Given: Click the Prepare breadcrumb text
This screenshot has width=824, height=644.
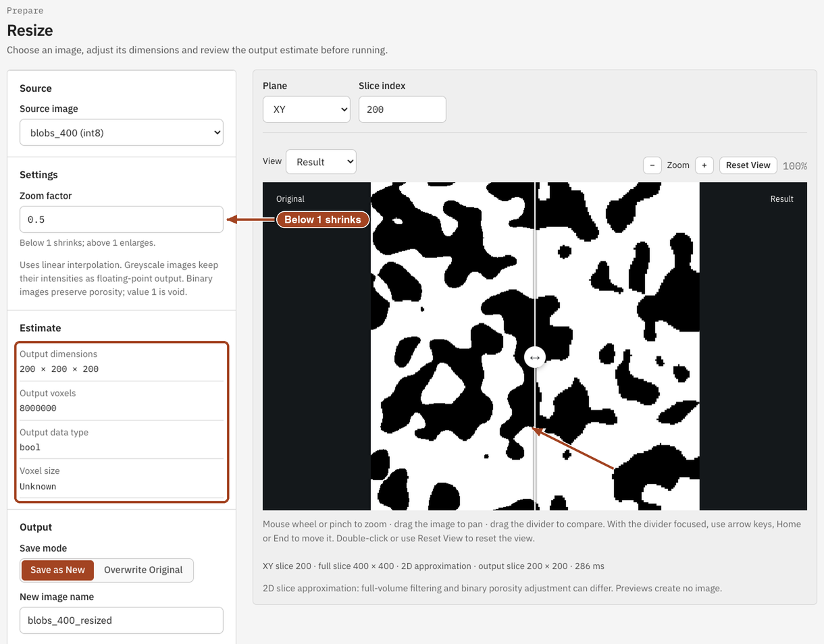Looking at the screenshot, I should point(25,11).
